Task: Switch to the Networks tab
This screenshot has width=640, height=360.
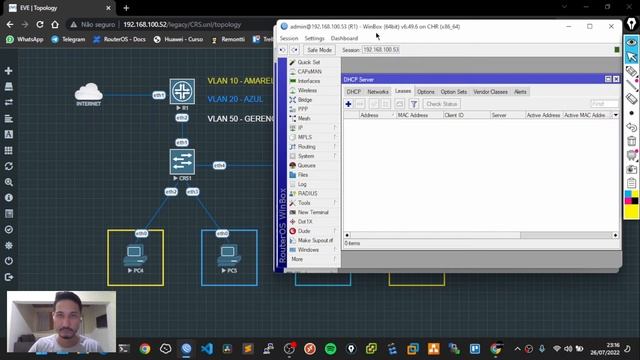Action: click(378, 92)
